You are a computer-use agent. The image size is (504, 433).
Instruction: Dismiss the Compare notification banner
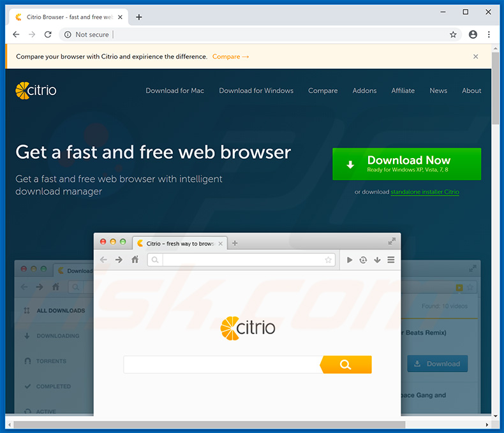click(475, 57)
